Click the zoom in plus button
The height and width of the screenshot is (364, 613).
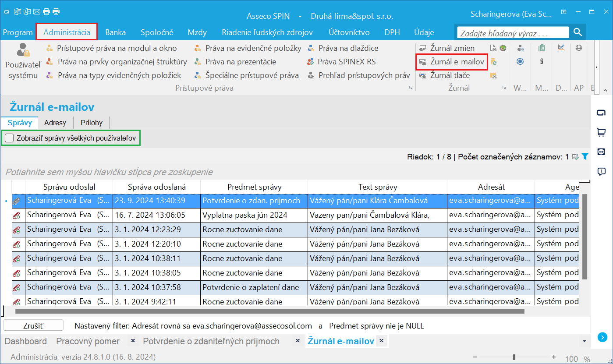[x=554, y=357]
